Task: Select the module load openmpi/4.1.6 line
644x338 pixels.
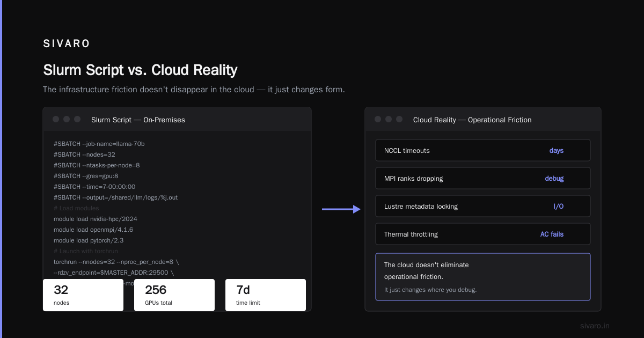Action: point(93,230)
